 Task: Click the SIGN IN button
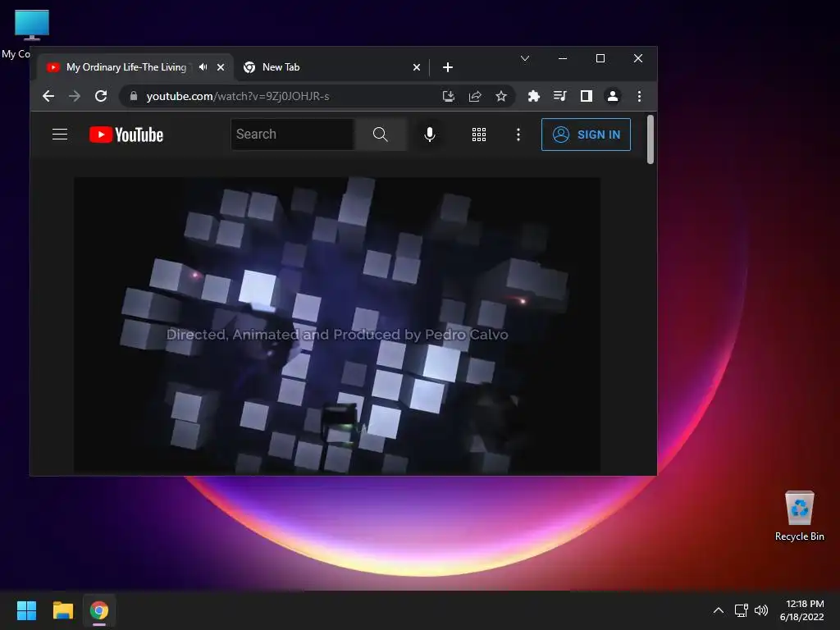pyautogui.click(x=586, y=135)
